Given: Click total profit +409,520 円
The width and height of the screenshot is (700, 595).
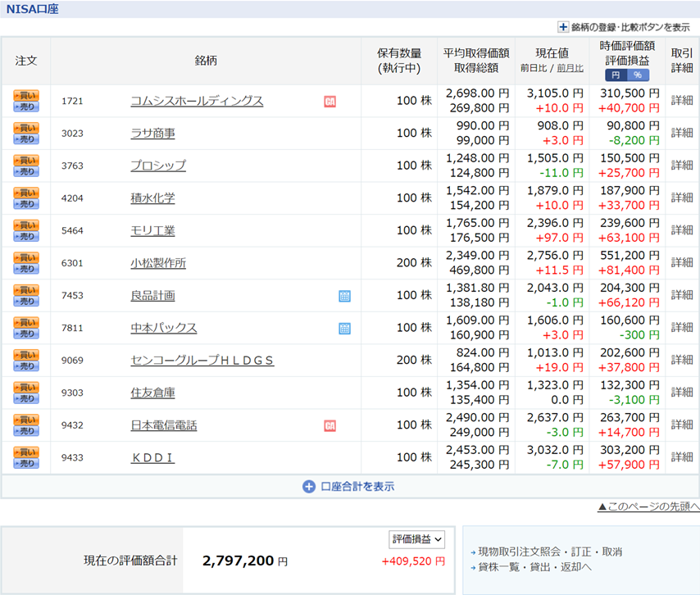Looking at the screenshot, I should click(x=413, y=561).
